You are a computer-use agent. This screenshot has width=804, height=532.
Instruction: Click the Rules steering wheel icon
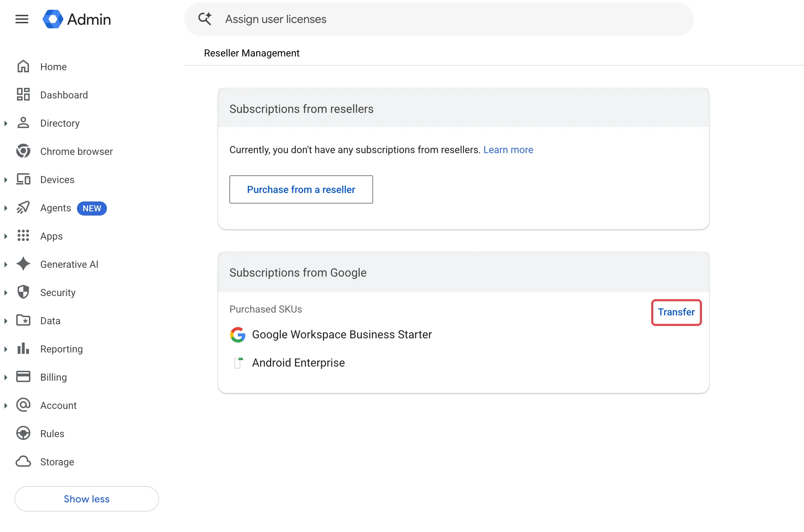pos(23,433)
